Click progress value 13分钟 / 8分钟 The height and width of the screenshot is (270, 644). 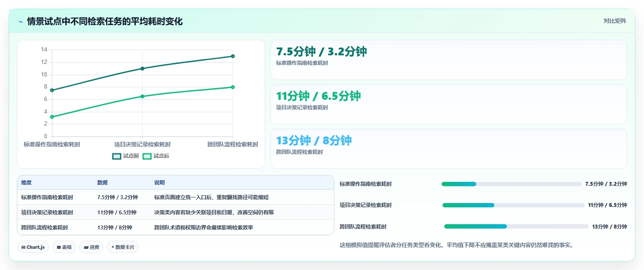pos(609,226)
